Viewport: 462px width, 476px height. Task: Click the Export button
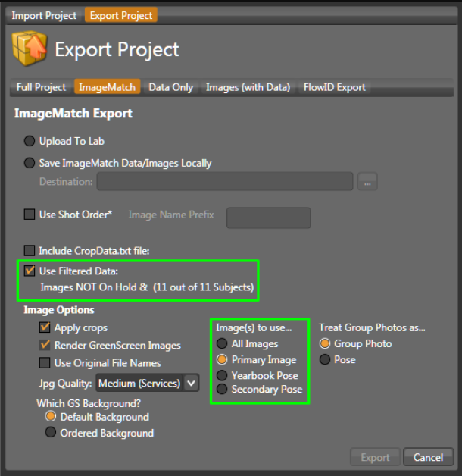pos(375,457)
